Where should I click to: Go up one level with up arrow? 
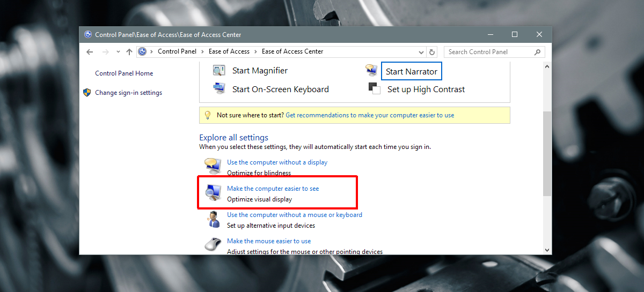(129, 52)
